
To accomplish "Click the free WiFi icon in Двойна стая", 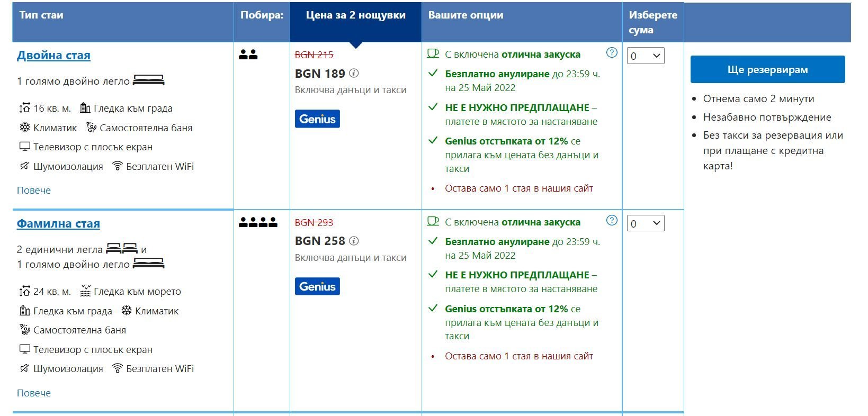I will coord(118,166).
